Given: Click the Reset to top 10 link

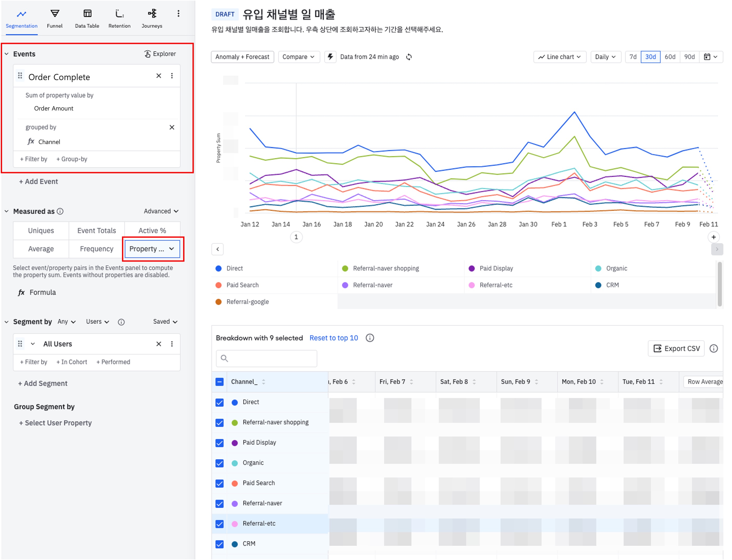Looking at the screenshot, I should [333, 338].
